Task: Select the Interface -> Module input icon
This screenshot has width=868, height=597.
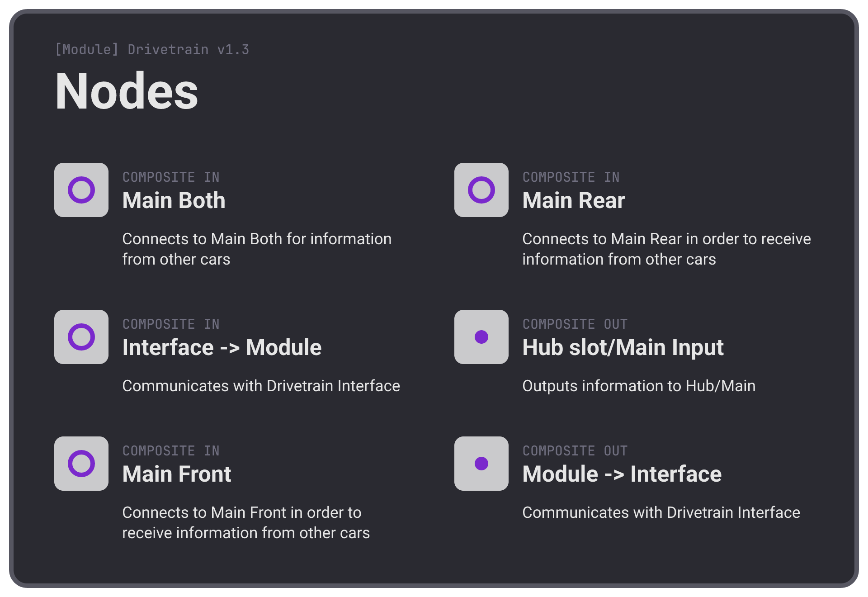Action: point(81,337)
